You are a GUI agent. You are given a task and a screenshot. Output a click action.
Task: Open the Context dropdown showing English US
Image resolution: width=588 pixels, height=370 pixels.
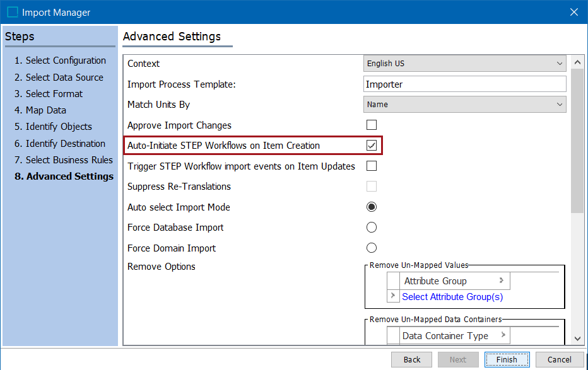tap(464, 63)
